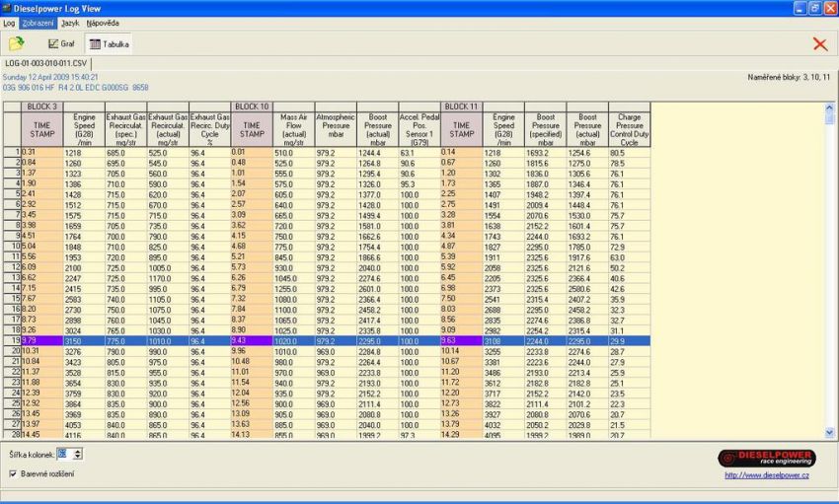Click the Sunday 12 April 2009 date text
The image size is (839, 504).
[x=50, y=77]
